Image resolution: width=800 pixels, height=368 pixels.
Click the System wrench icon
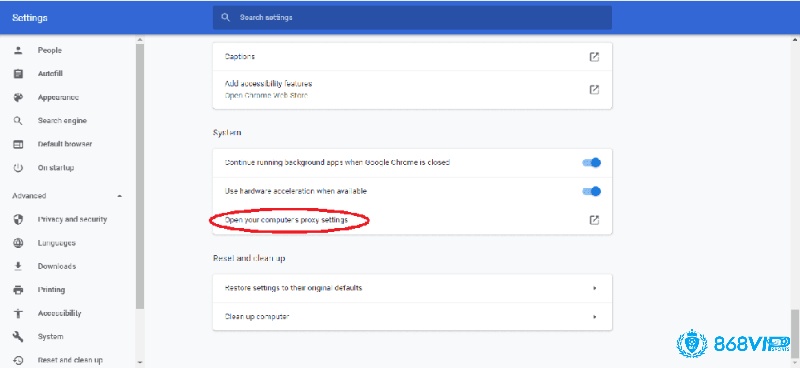pyautogui.click(x=18, y=337)
